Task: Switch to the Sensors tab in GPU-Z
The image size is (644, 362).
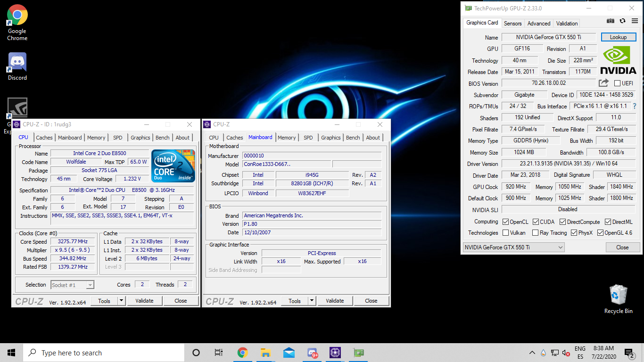Action: (x=512, y=24)
